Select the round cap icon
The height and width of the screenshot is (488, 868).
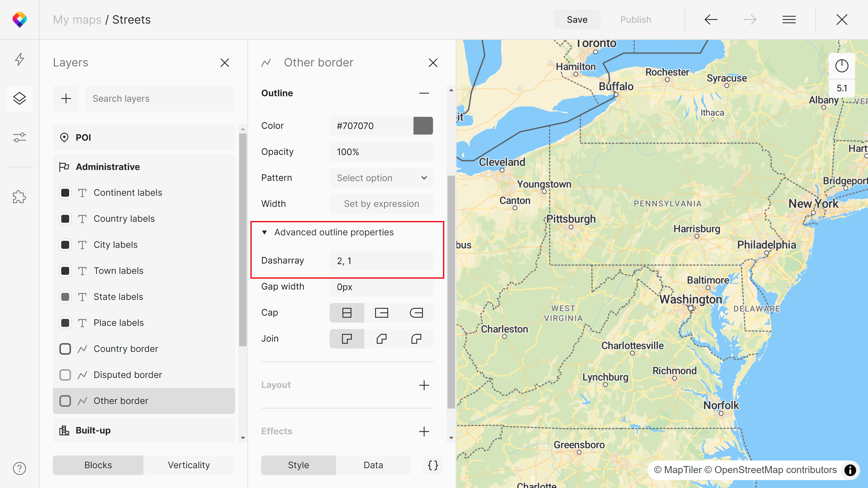point(416,313)
